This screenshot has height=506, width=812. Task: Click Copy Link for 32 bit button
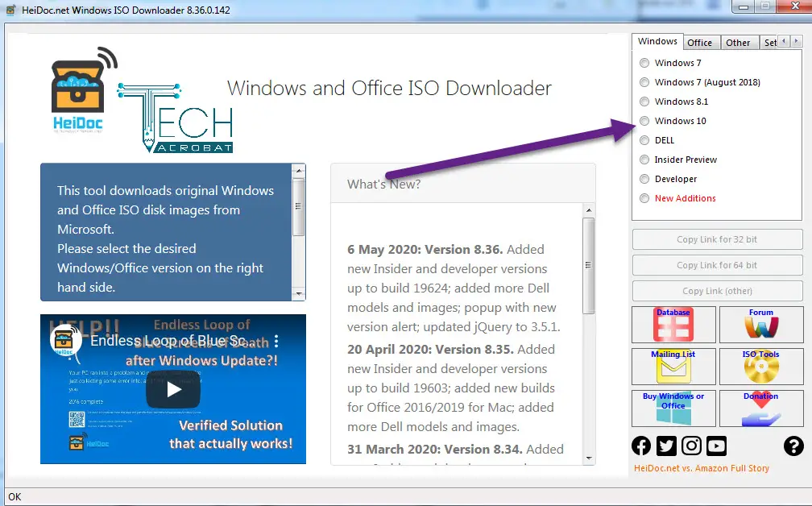[x=717, y=239]
